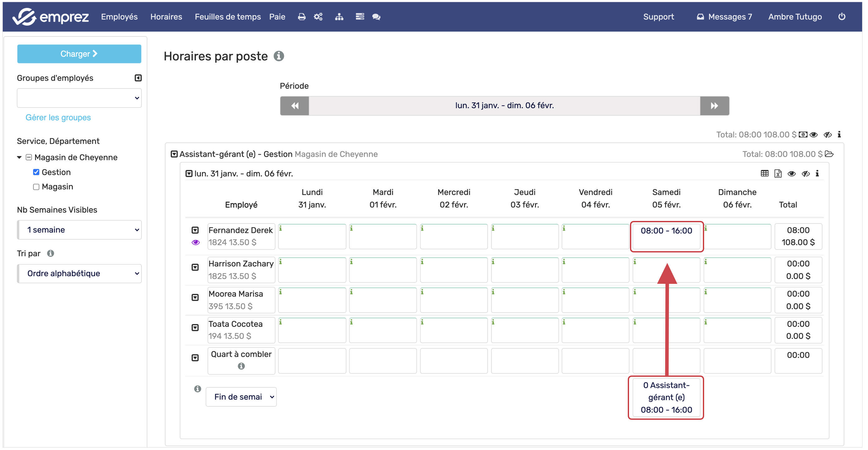Collapse Magasin de Cheyenne tree node
The width and height of the screenshot is (868, 450).
tap(19, 157)
